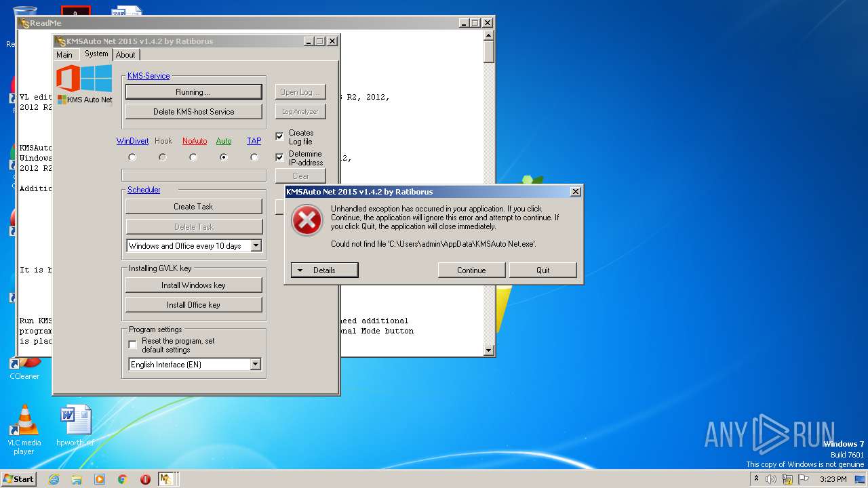Click the NoAuto label link

click(x=195, y=141)
